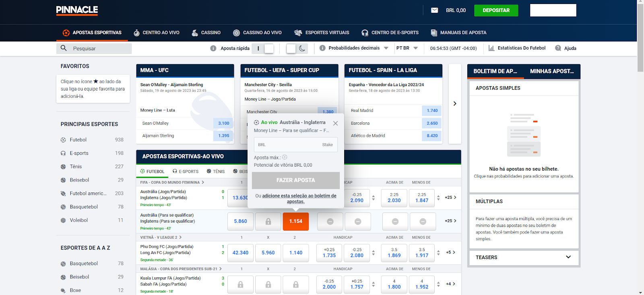This screenshot has width=644, height=295.
Task: Open the messages envelope icon
Action: coord(434,10)
